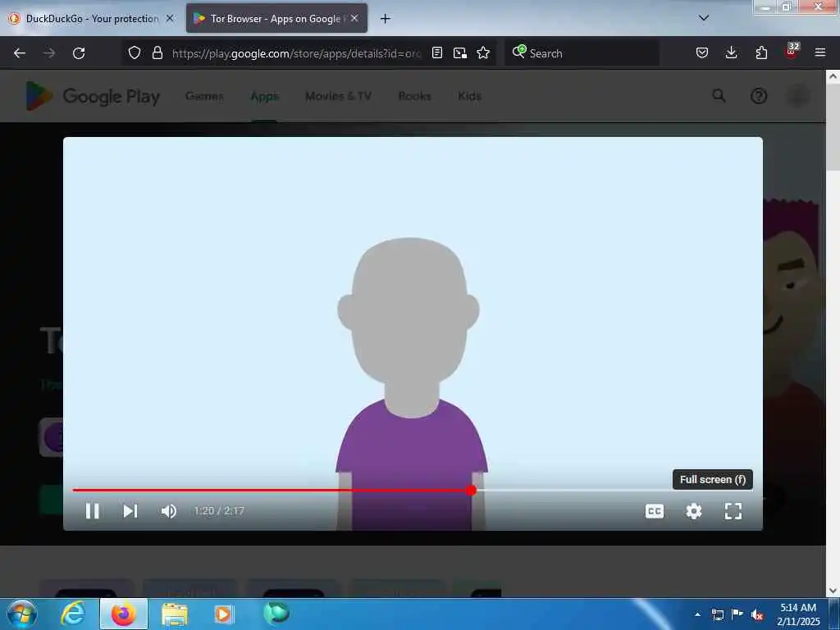
Task: Open a new browser tab
Action: (386, 19)
